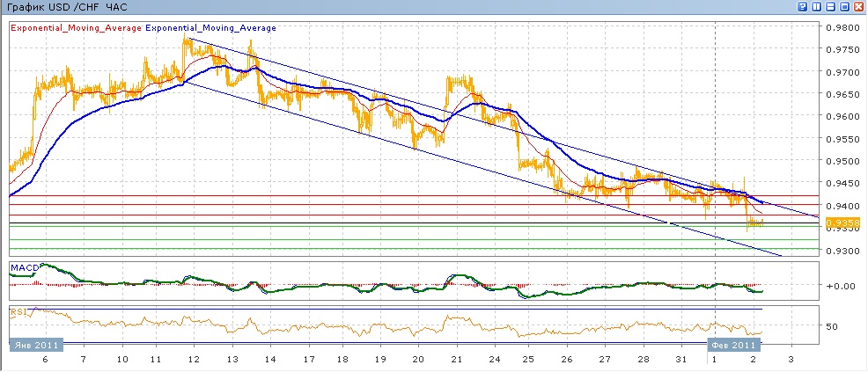Viewport: 868px width, 372px height.
Task: Click the 0.9800 price axis label
Action: [x=842, y=27]
